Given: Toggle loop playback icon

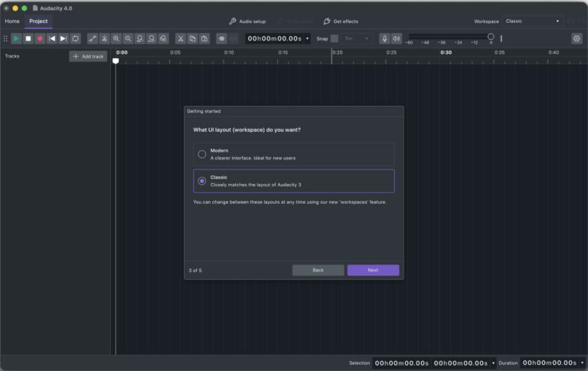Looking at the screenshot, I should [75, 38].
